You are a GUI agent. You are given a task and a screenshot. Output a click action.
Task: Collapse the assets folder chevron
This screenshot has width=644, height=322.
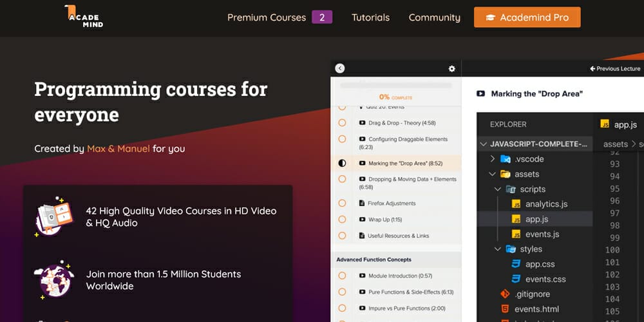point(493,174)
